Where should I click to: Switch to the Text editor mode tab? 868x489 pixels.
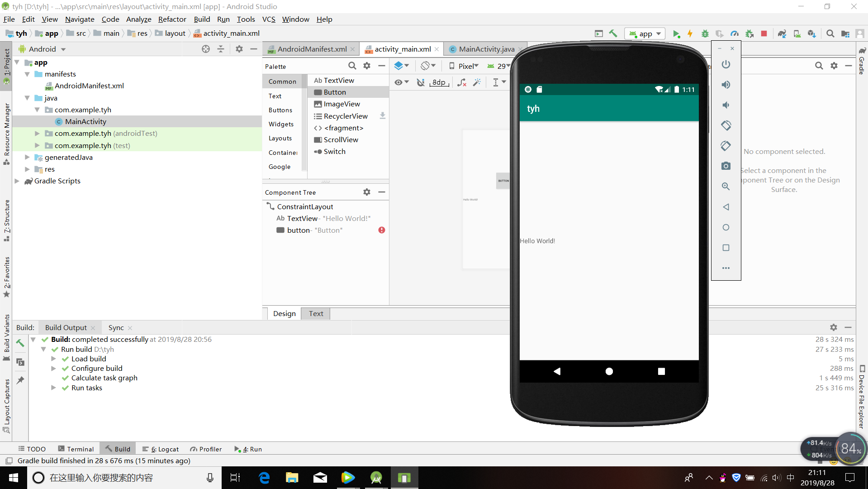pos(316,313)
